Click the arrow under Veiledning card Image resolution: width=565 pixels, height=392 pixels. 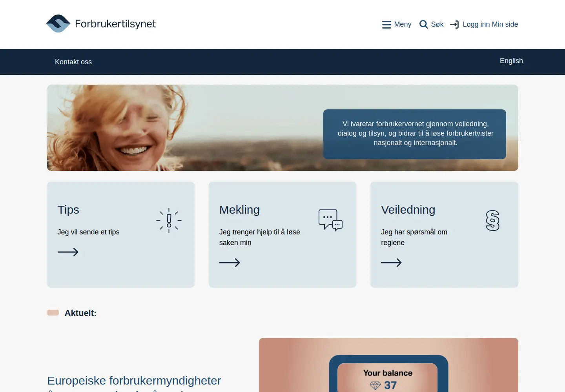pos(391,263)
